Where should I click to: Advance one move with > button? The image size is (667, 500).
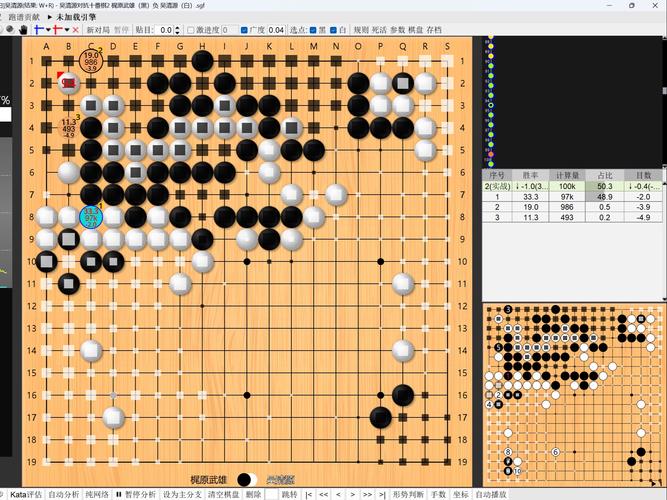pos(353,494)
